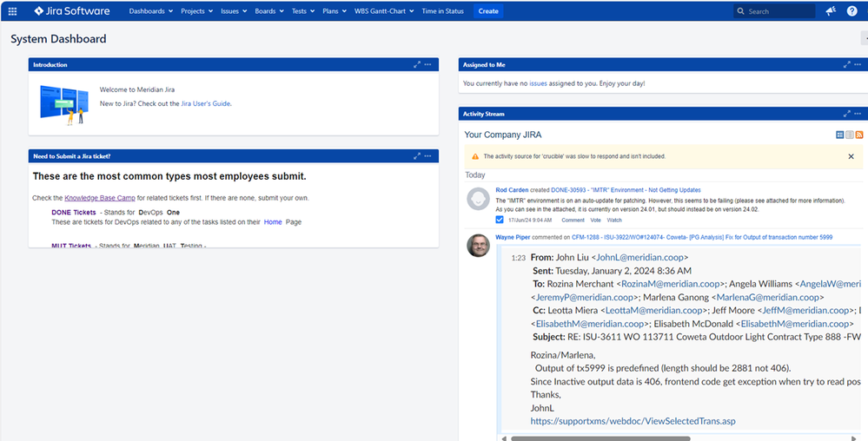
Task: Expand the Plans dropdown menu
Action: tap(335, 11)
